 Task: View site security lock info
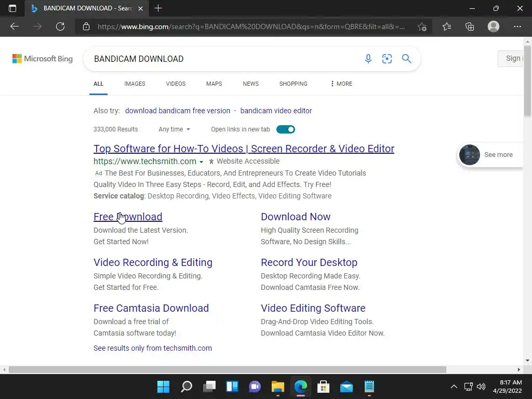tap(86, 26)
